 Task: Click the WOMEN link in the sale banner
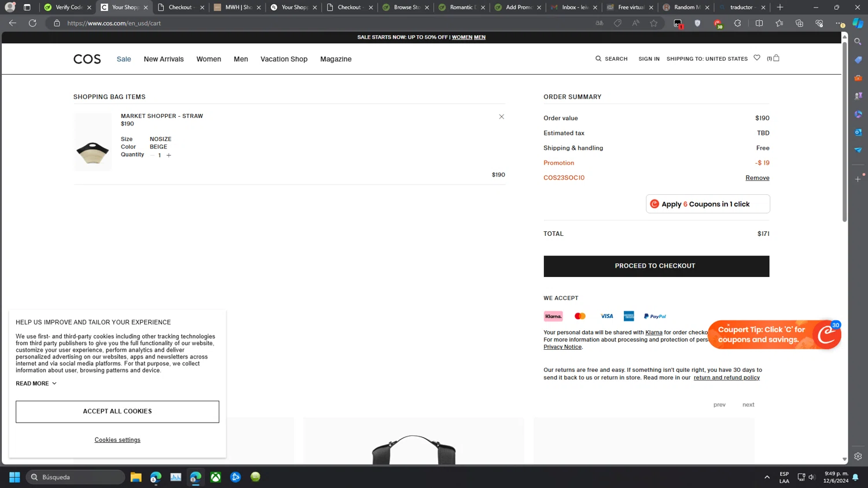coord(462,37)
